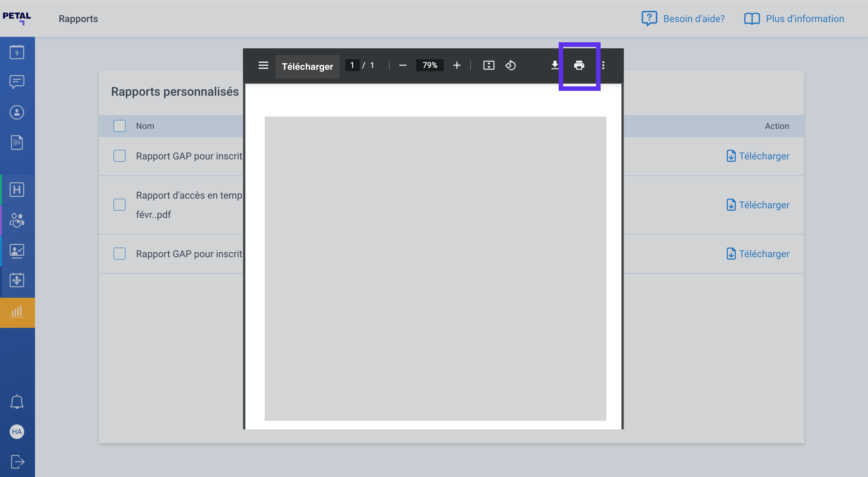Image resolution: width=868 pixels, height=477 pixels.
Task: Click the logout icon in sidebar
Action: (x=18, y=462)
